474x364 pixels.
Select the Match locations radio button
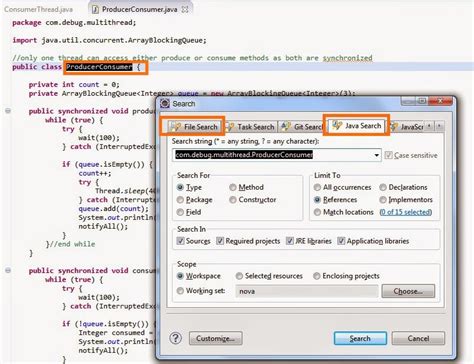pos(317,212)
